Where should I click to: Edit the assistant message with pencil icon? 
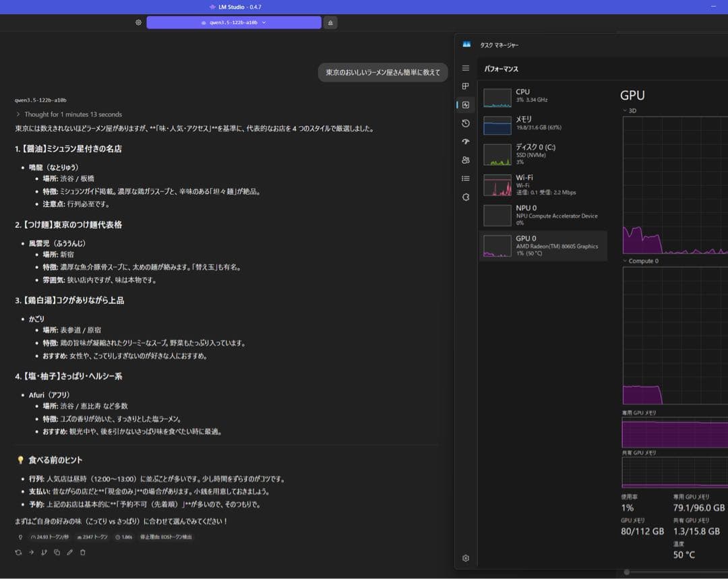[x=69, y=552]
